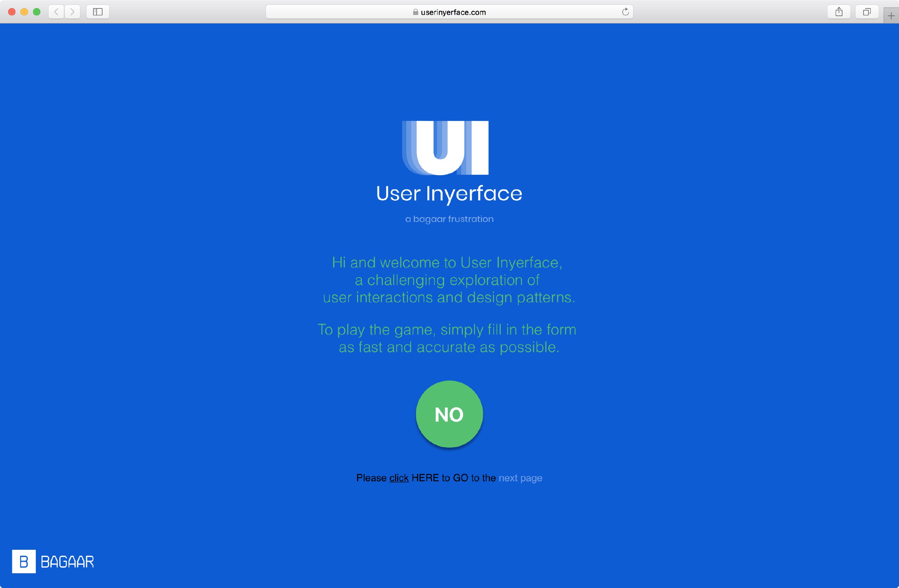Click the word 'GO' in the sentence
Viewport: 899px width, 588px height.
click(x=460, y=478)
